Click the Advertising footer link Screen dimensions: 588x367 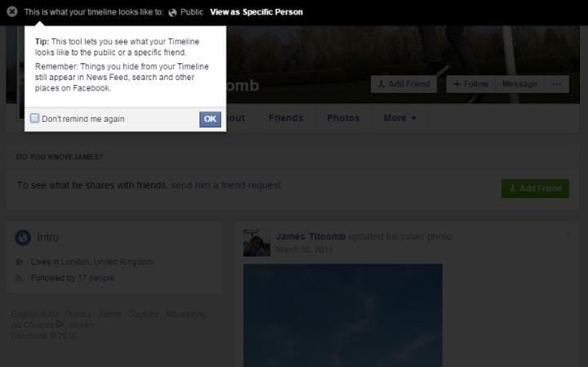[185, 314]
